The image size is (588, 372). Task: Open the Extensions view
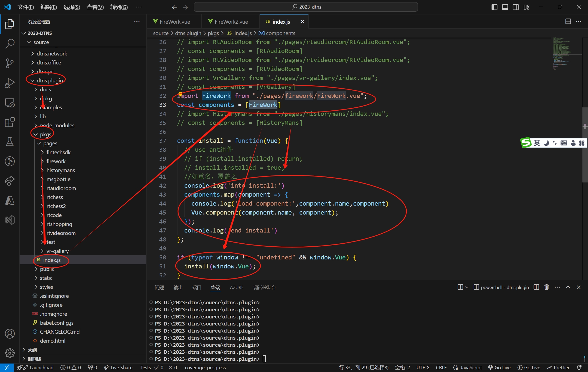pyautogui.click(x=10, y=122)
